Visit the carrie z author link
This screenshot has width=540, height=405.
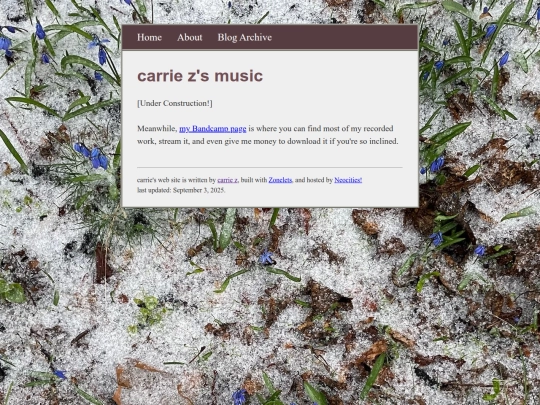point(227,180)
